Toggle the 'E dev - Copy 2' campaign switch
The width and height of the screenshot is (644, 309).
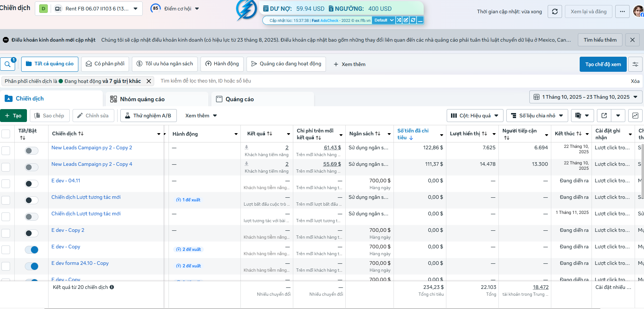tap(32, 233)
